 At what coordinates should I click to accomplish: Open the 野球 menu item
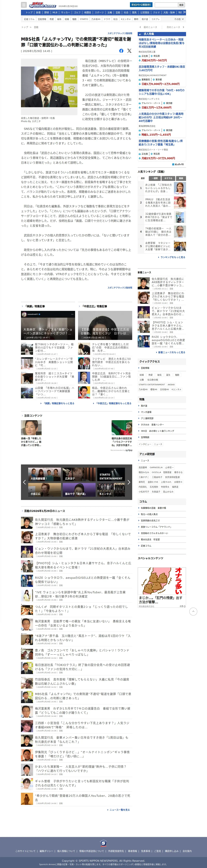46,12
